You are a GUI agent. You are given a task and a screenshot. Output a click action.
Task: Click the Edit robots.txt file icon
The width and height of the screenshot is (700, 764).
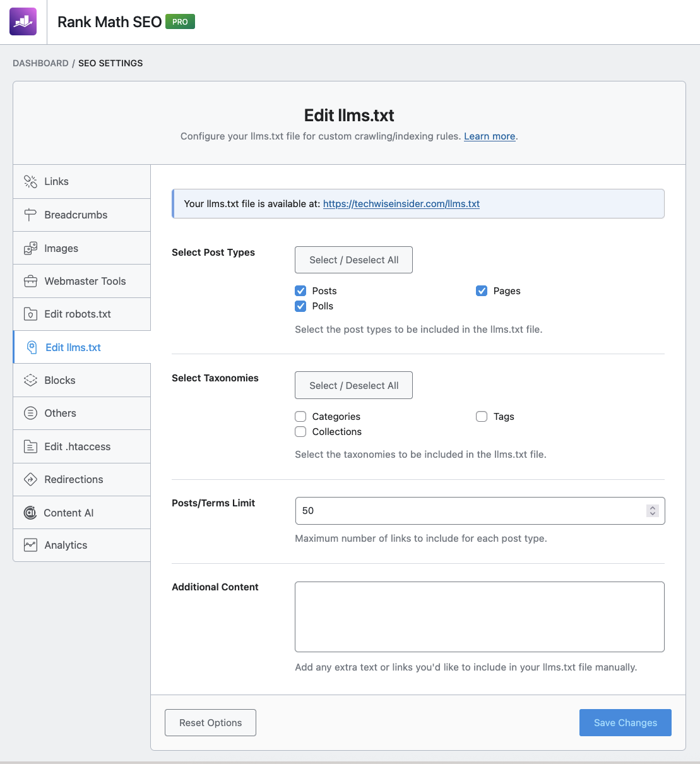(30, 314)
